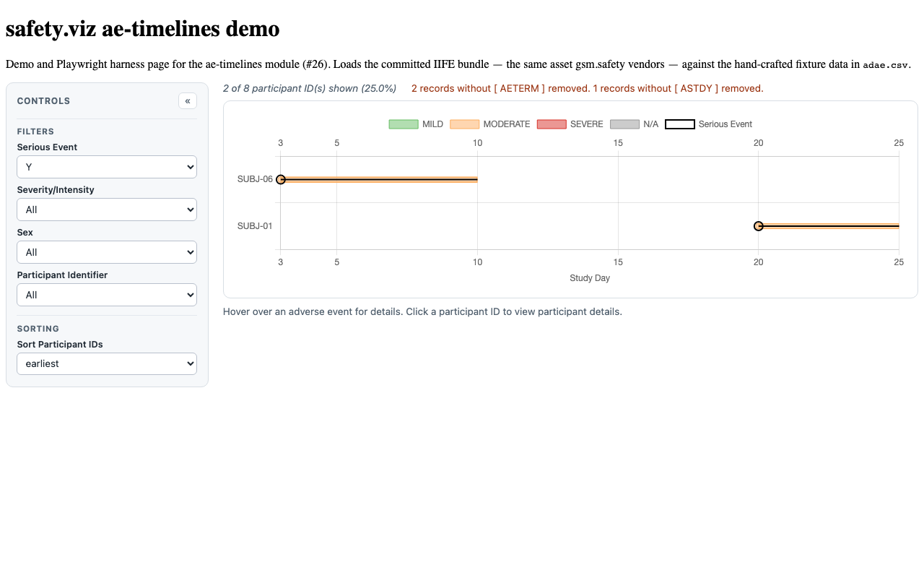Image resolution: width=924 pixels, height=578 pixels.
Task: Open the Sex filter dropdown
Action: (107, 252)
